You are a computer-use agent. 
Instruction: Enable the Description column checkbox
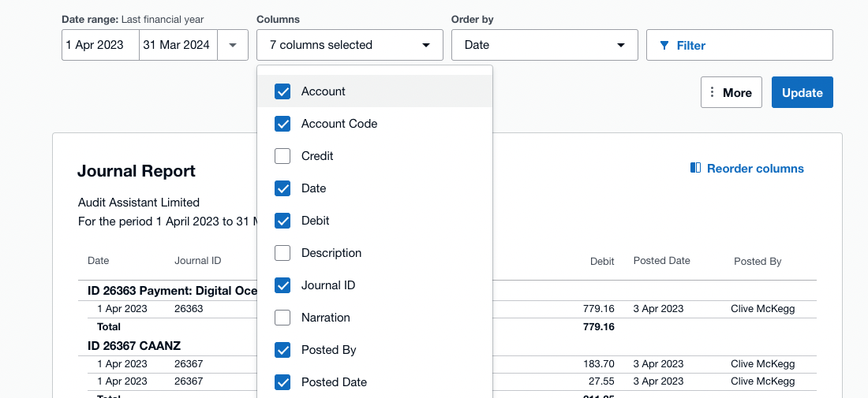click(282, 253)
